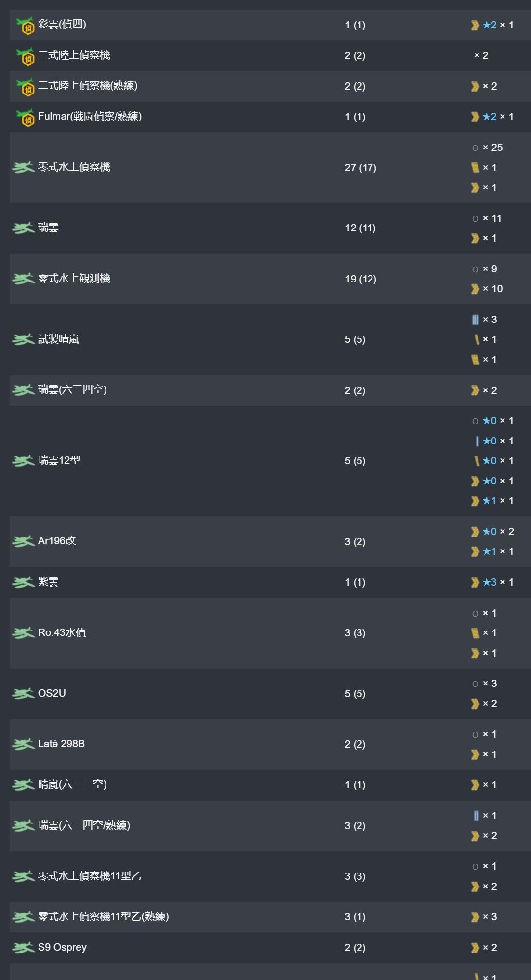Click the S9 Osprey seaplane icon
This screenshot has height=980, width=531.
tap(23, 948)
